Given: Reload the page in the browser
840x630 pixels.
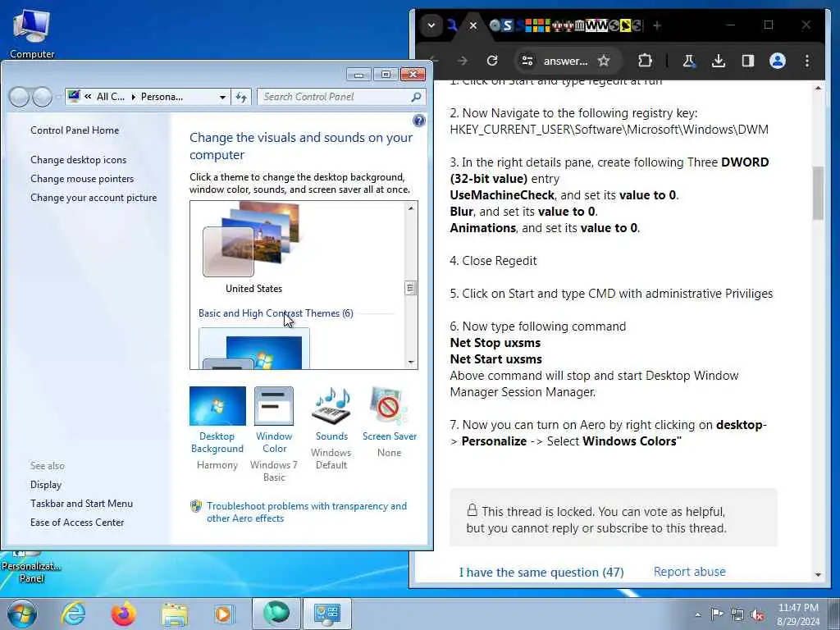Looking at the screenshot, I should coord(492,61).
